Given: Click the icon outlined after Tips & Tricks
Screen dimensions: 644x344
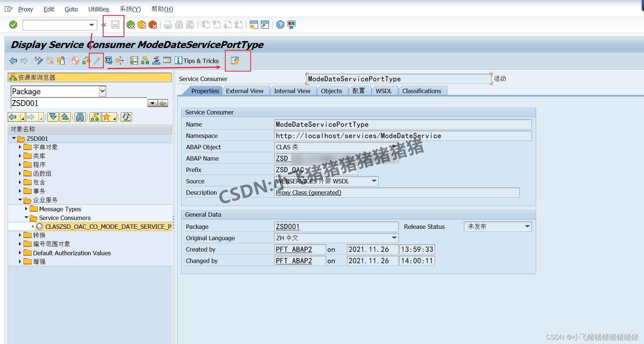Looking at the screenshot, I should pyautogui.click(x=235, y=61).
